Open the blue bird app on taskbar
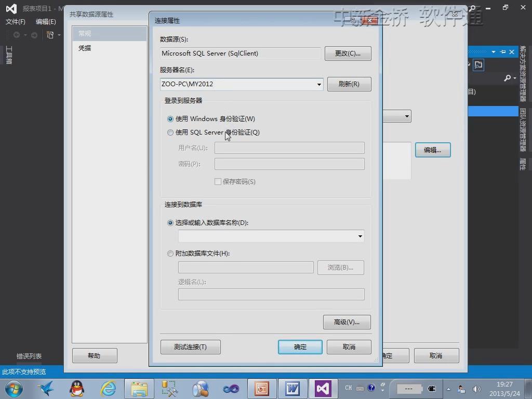 (46, 389)
